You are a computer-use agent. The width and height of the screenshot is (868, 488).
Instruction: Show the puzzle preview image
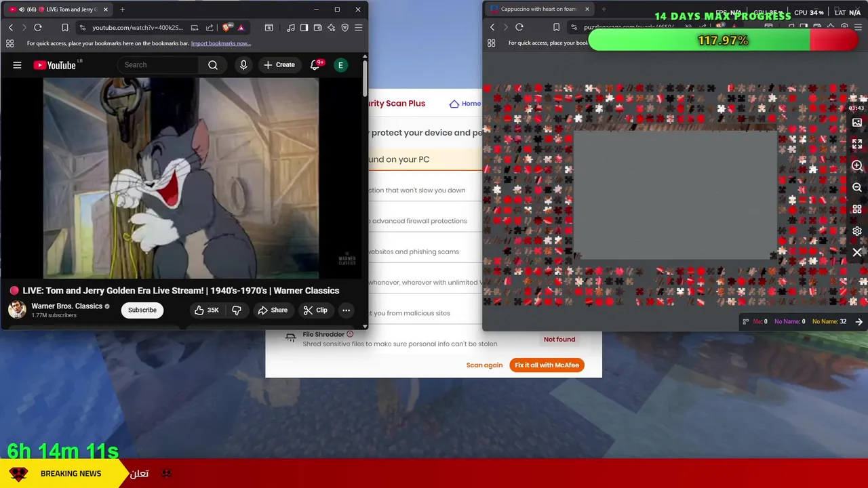857,123
